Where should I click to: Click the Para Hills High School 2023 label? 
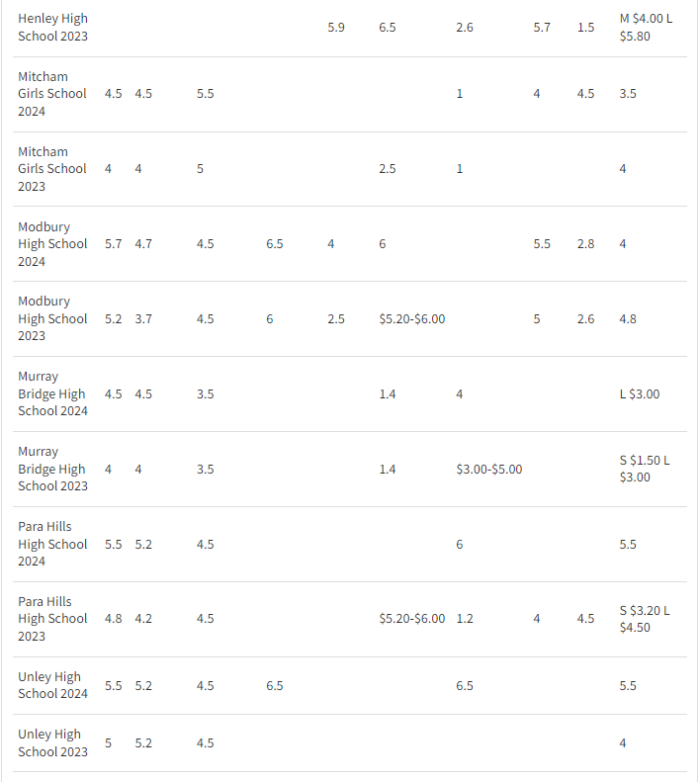click(52, 619)
